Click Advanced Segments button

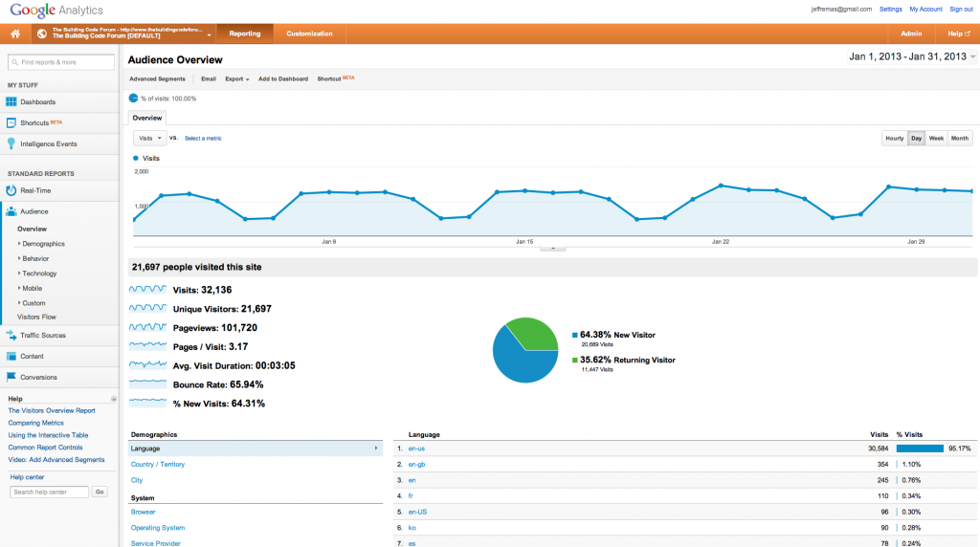[157, 79]
